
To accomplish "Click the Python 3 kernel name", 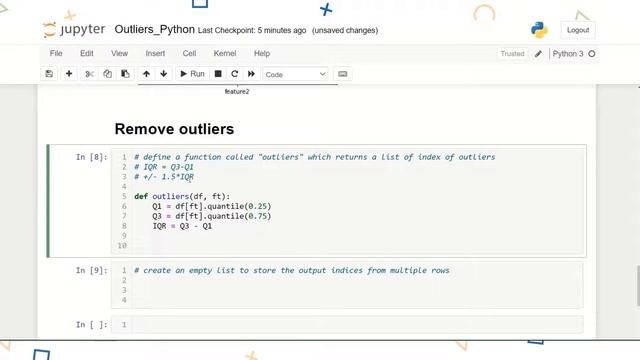I will click(x=568, y=54).
